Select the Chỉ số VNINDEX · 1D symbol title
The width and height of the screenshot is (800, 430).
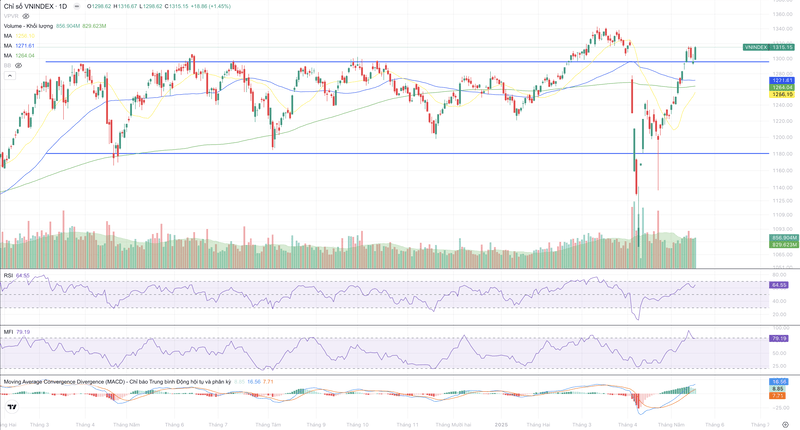35,6
